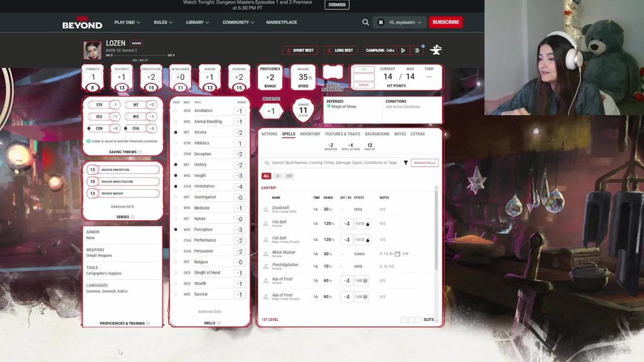Screen dimensions: 644x362
Task: Toggle Intimidation proficiency dot
Action: [x=176, y=186]
